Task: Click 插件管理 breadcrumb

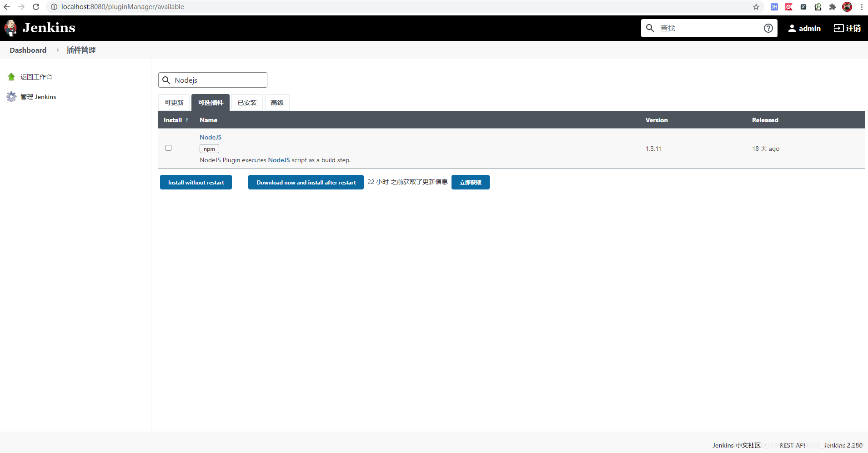Action: click(81, 50)
